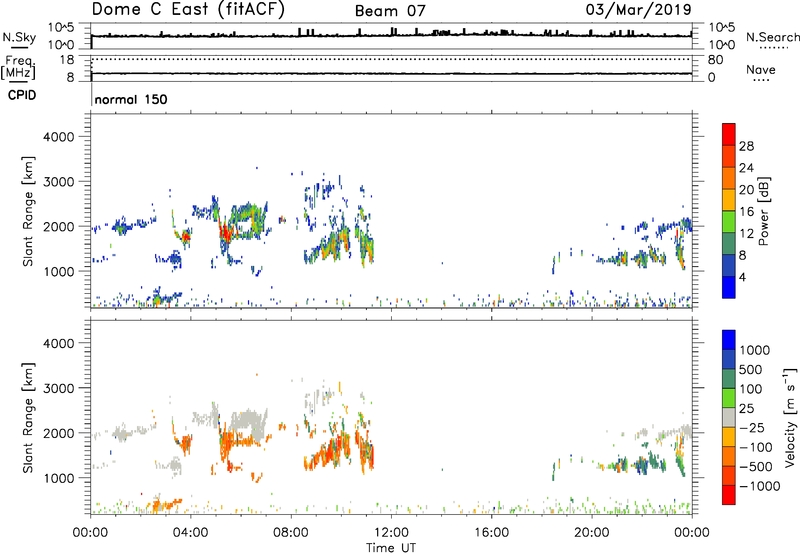Click the '16:00' time tick label
Screen dimensions: 800x554
coord(491,533)
